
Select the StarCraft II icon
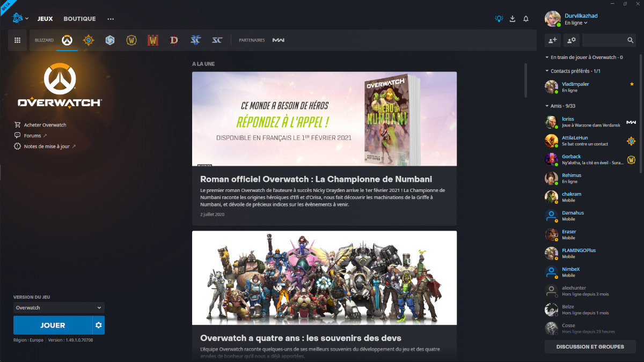coord(195,40)
